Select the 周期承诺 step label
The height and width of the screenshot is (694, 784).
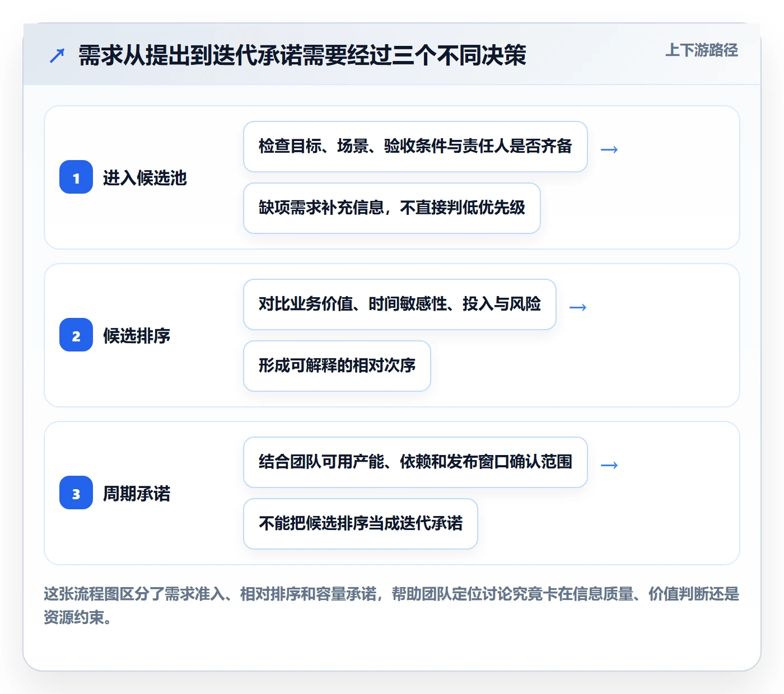[137, 494]
